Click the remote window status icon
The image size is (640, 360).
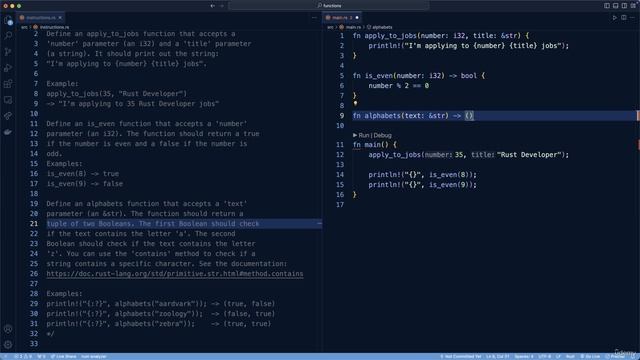click(5, 356)
